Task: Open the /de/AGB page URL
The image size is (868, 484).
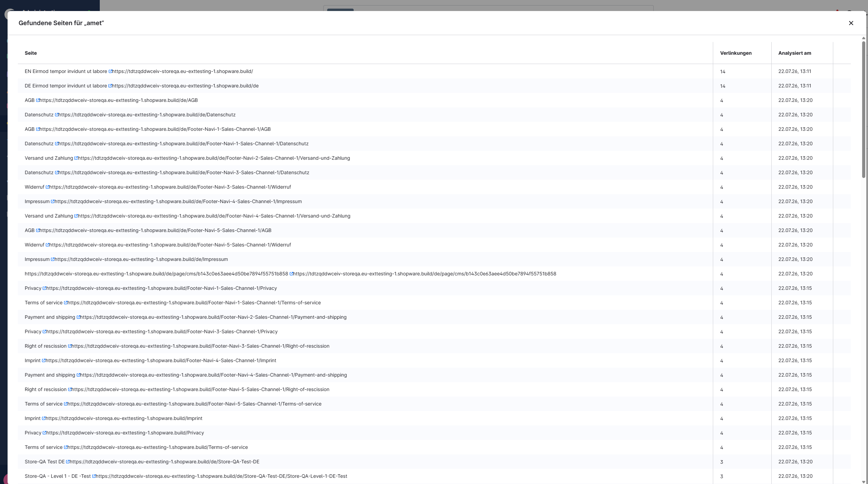Action: coord(119,100)
